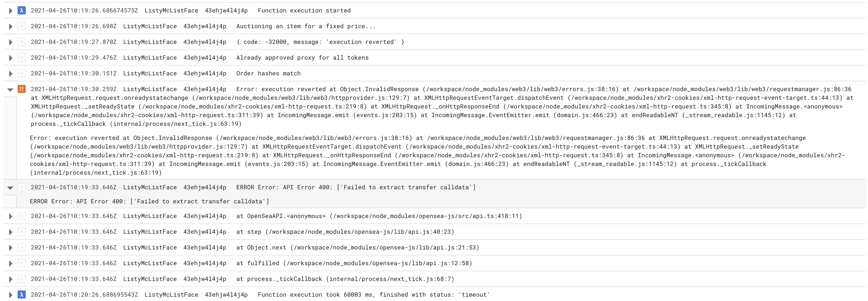Click severity icon beside 'Auctioning an item' entry
The width and height of the screenshot is (868, 301).
(x=22, y=26)
